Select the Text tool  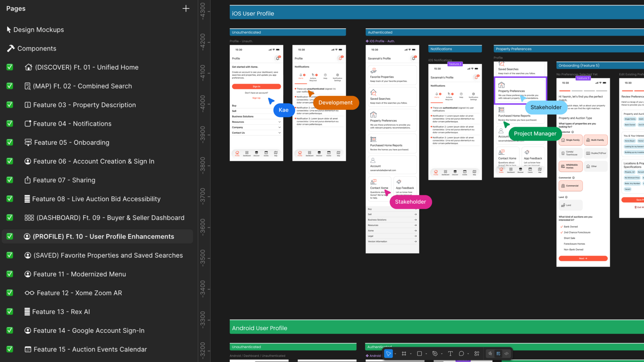450,354
